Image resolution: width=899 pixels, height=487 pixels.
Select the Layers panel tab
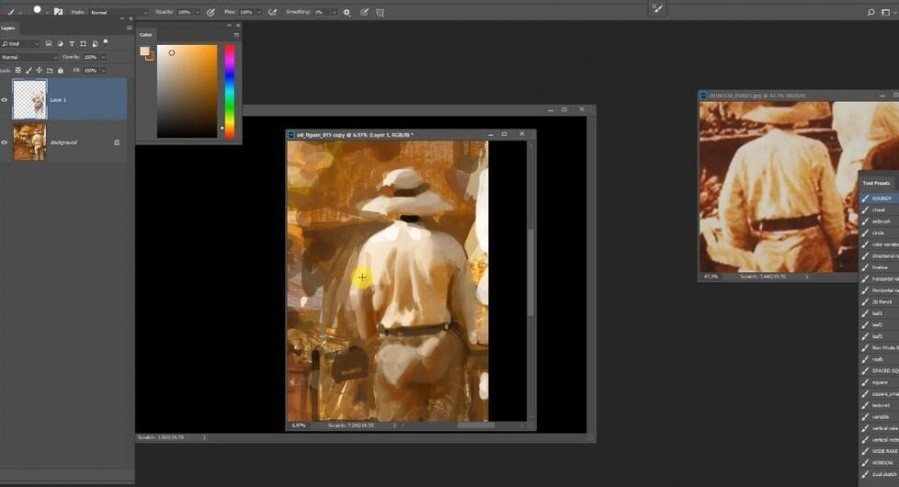click(8, 28)
